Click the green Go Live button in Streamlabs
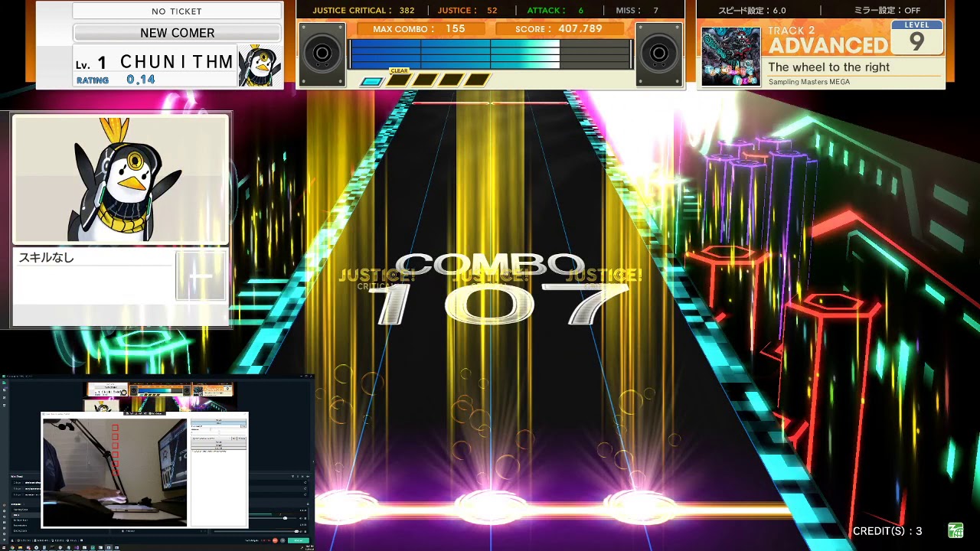Screen dimensions: 980x551 [299, 540]
